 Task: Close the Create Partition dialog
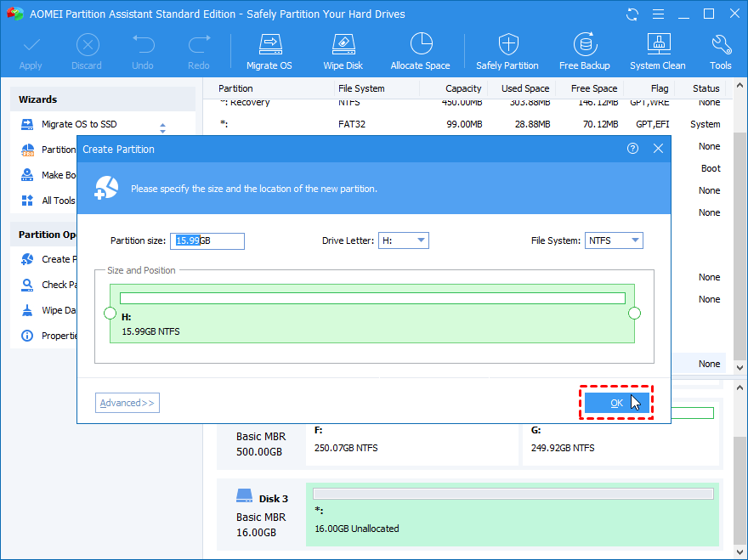[x=658, y=149]
